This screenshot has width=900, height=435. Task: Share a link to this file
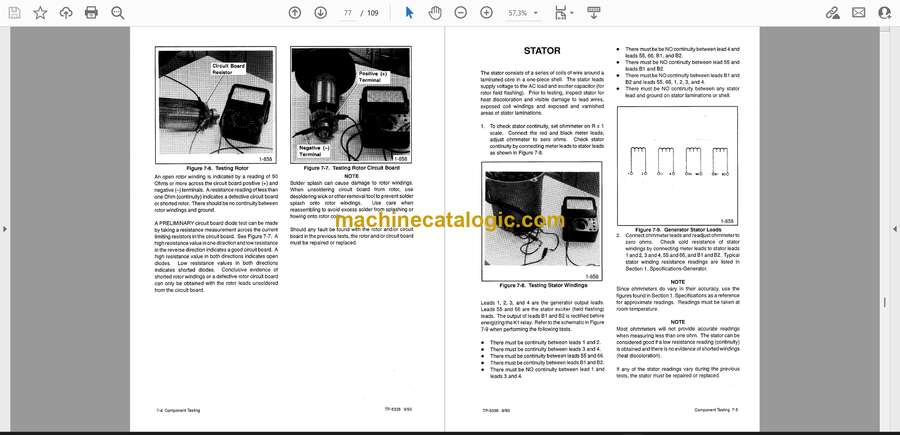click(832, 13)
